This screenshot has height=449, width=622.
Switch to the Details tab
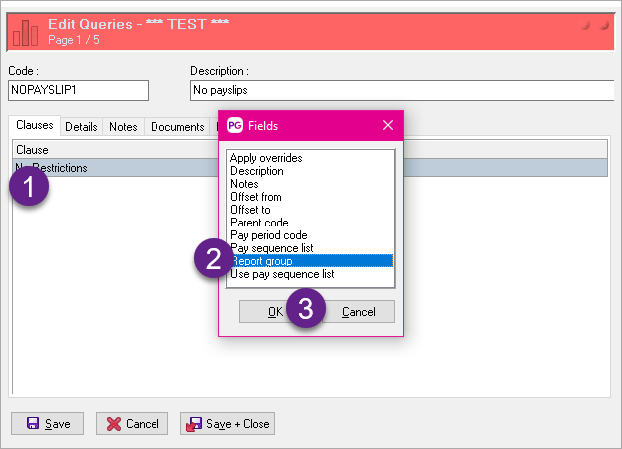click(x=81, y=127)
